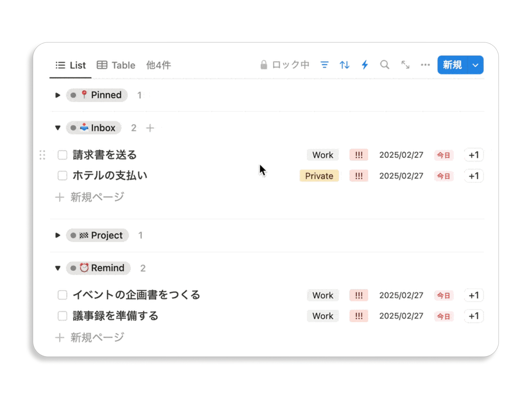Mark 議事録を準備する as done

click(x=63, y=316)
